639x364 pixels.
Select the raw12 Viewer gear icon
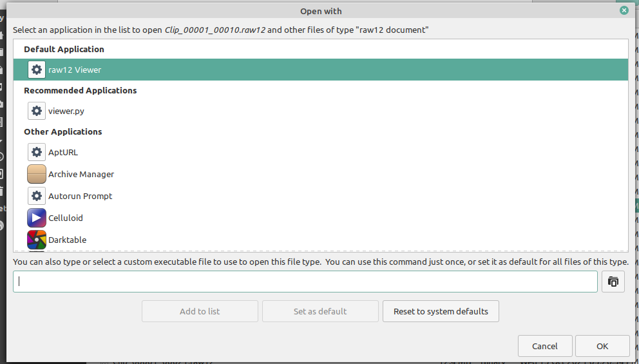click(37, 70)
